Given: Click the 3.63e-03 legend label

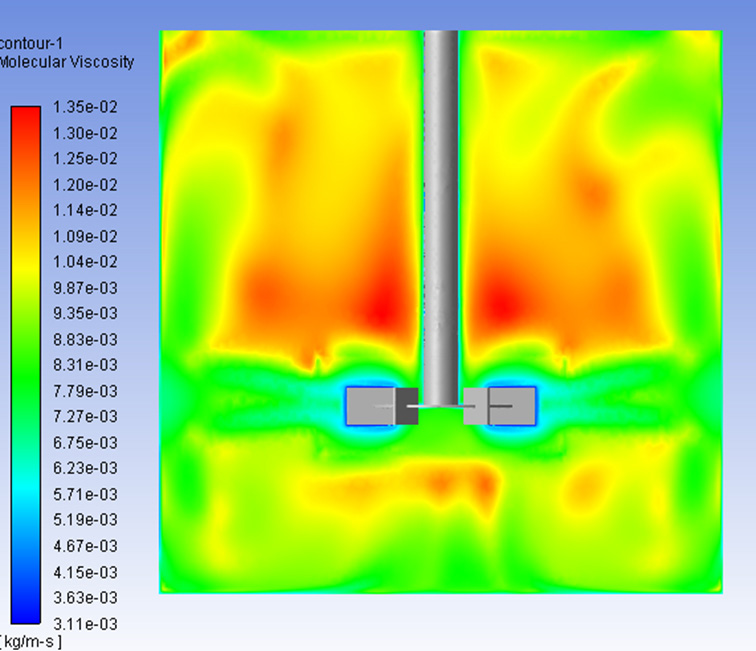Looking at the screenshot, I should click(85, 598).
